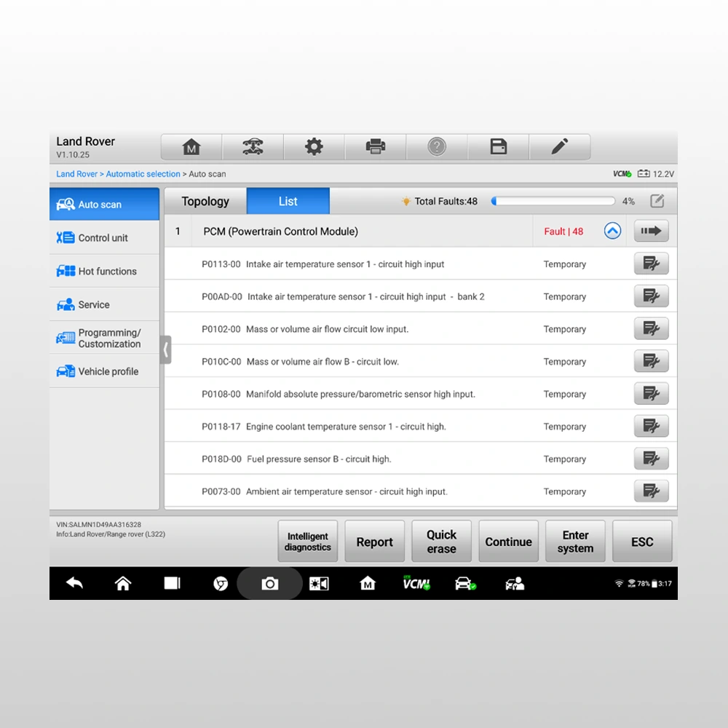This screenshot has height=728, width=728.
Task: Take a screenshot with camera icon
Action: (x=270, y=584)
